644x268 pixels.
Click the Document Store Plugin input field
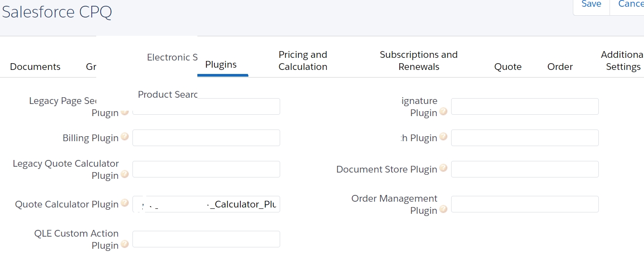pyautogui.click(x=525, y=169)
